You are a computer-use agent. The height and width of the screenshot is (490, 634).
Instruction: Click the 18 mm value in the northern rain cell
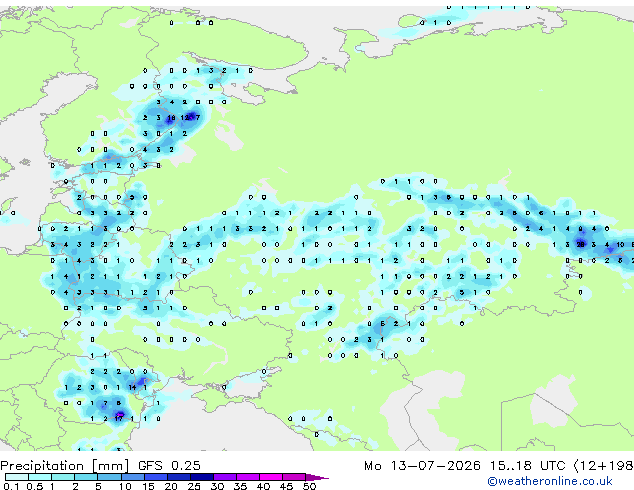[x=171, y=118]
